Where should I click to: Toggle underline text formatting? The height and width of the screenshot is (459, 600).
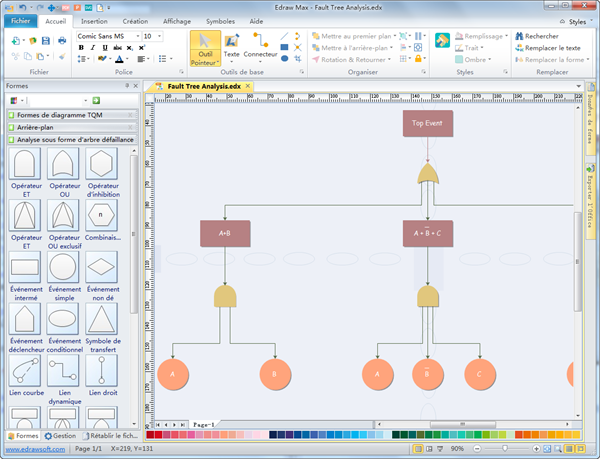(x=105, y=47)
